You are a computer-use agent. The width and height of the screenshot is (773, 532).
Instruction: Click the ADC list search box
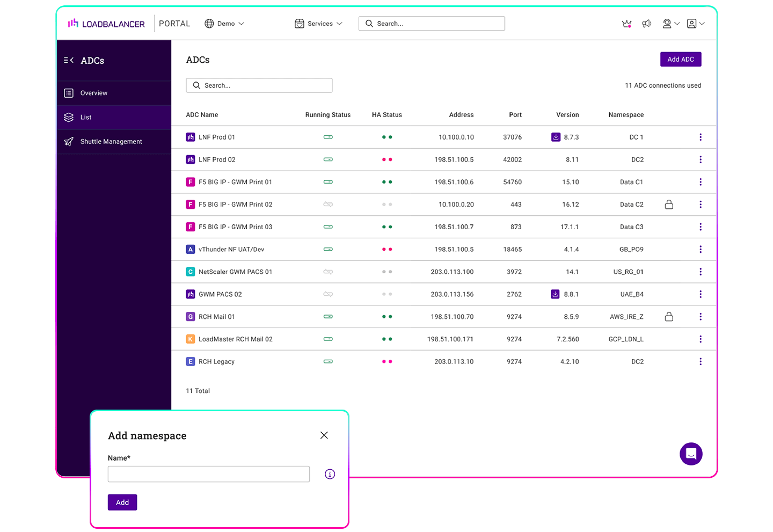coord(259,85)
